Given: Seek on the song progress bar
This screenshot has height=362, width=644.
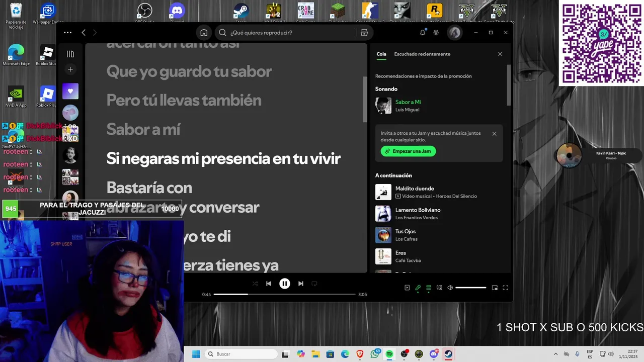Looking at the screenshot, I should click(285, 294).
